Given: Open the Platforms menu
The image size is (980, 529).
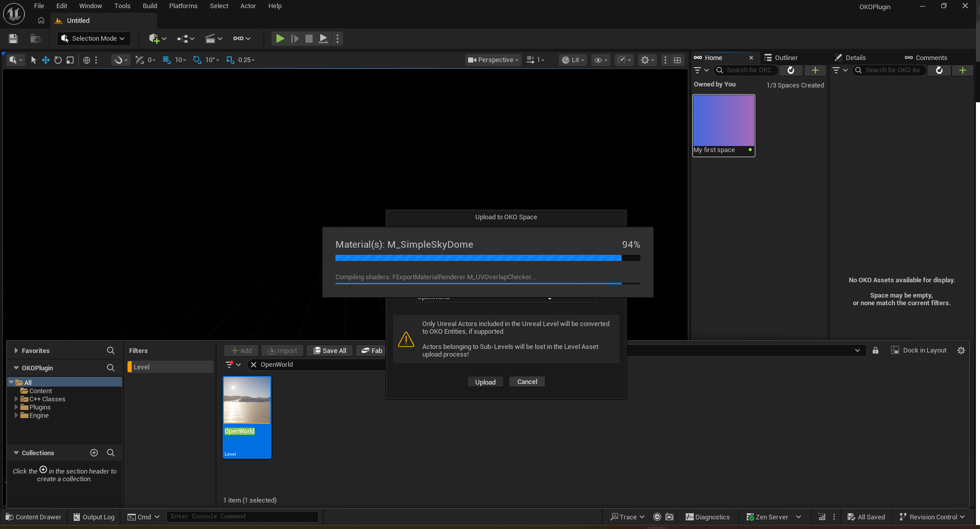Looking at the screenshot, I should (x=183, y=6).
